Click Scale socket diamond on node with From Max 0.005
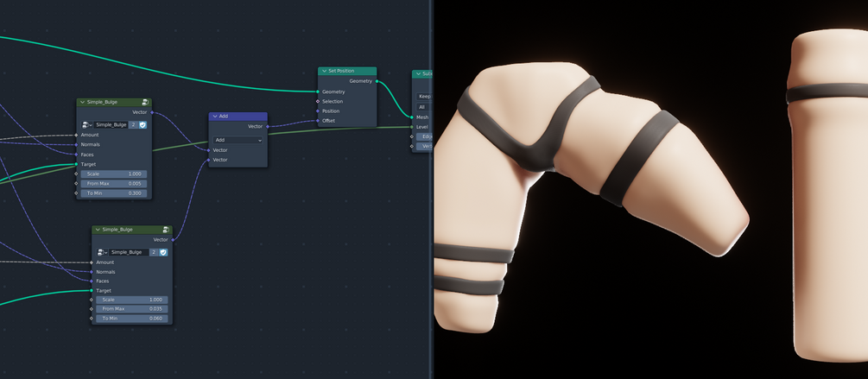Screen dimensions: 868x379 pyautogui.click(x=76, y=174)
